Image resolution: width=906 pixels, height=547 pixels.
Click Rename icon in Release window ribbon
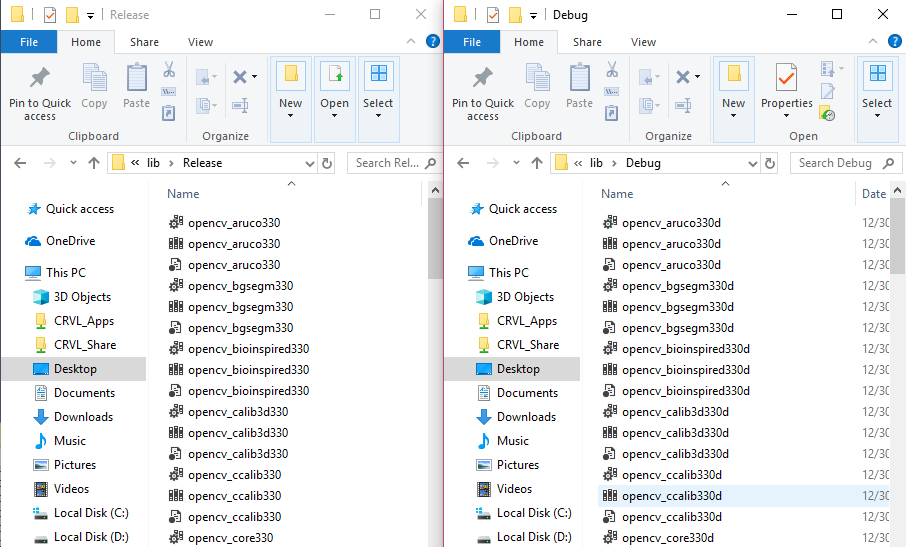tap(240, 105)
